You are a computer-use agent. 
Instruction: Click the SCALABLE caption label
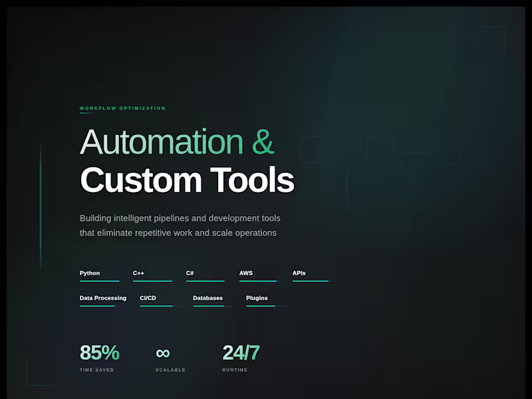point(170,370)
